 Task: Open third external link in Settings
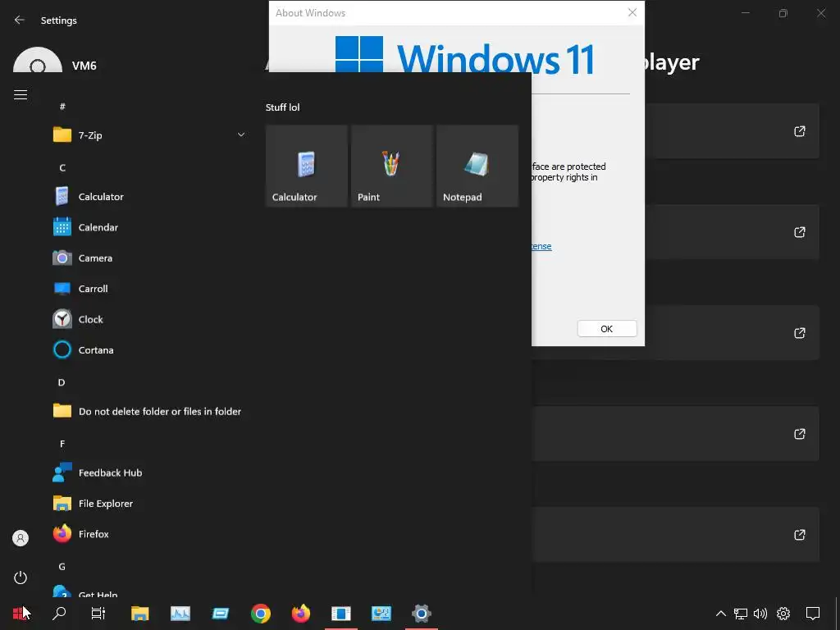[x=799, y=333]
